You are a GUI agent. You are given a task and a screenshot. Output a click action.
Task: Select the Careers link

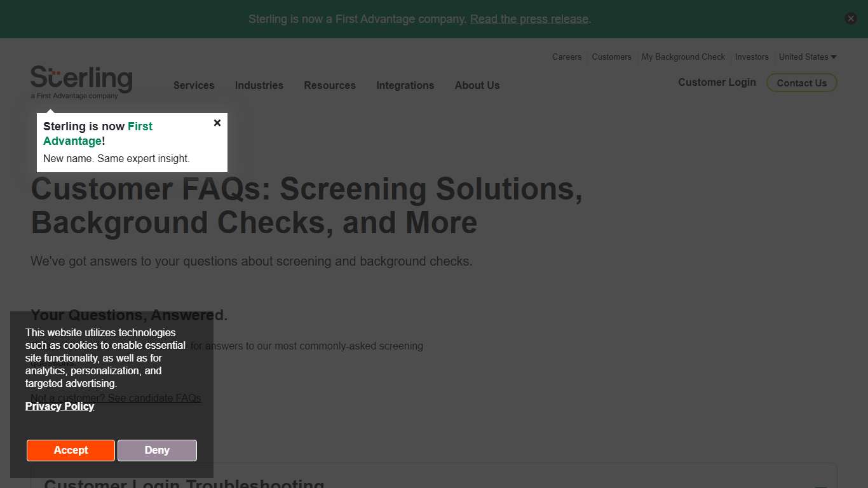click(x=566, y=57)
